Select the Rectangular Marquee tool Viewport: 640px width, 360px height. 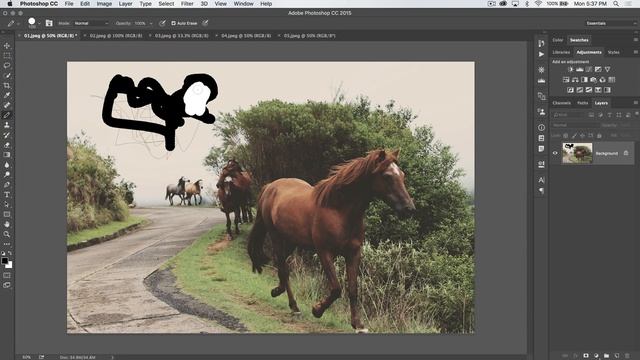[x=7, y=56]
